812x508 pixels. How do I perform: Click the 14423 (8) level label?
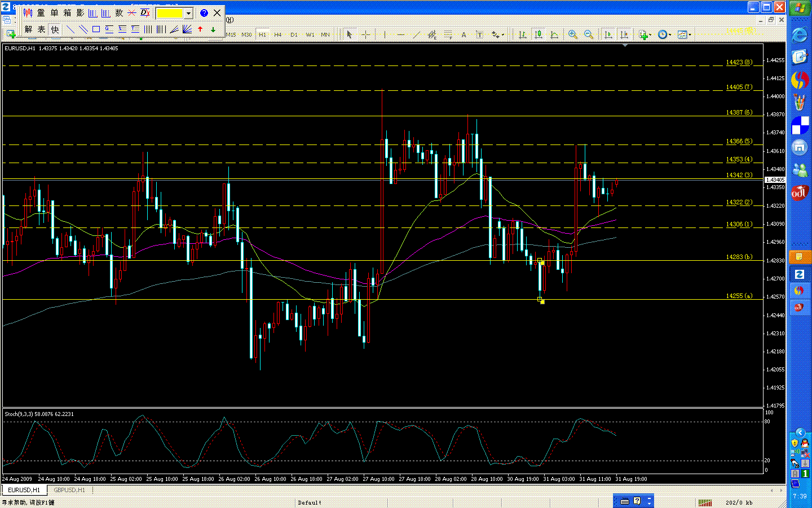739,62
